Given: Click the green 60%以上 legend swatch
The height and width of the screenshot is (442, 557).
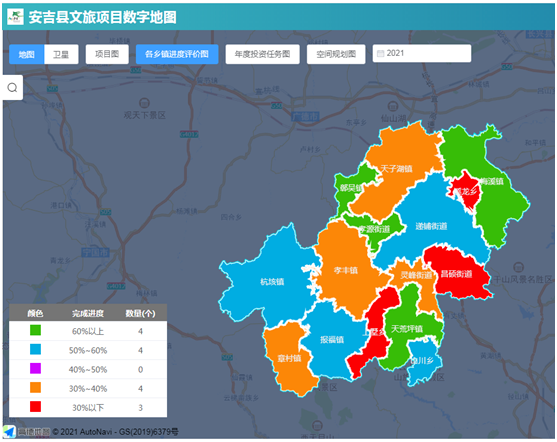Looking at the screenshot, I should pyautogui.click(x=36, y=330).
